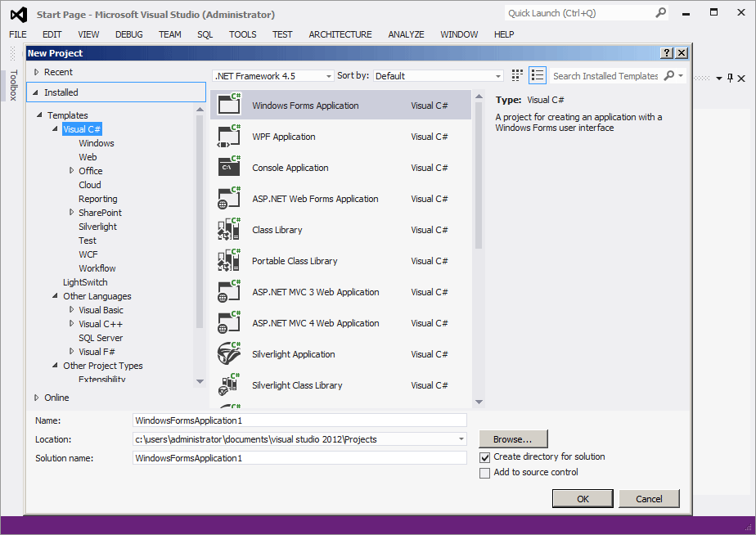756x535 pixels.
Task: Select the Web node under Visual C#
Action: tap(88, 157)
